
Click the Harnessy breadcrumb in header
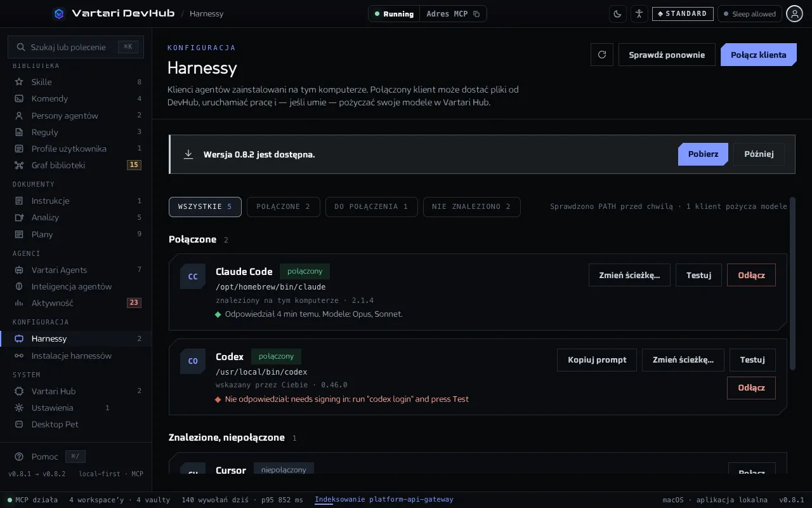pyautogui.click(x=206, y=13)
